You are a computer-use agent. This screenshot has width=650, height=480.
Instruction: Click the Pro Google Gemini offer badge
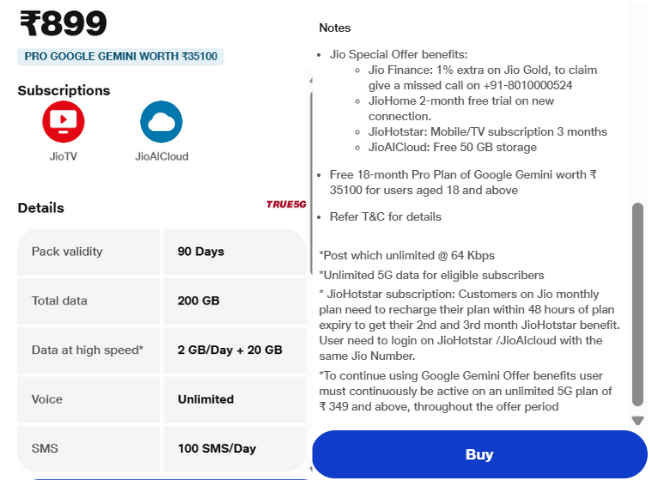(x=120, y=56)
